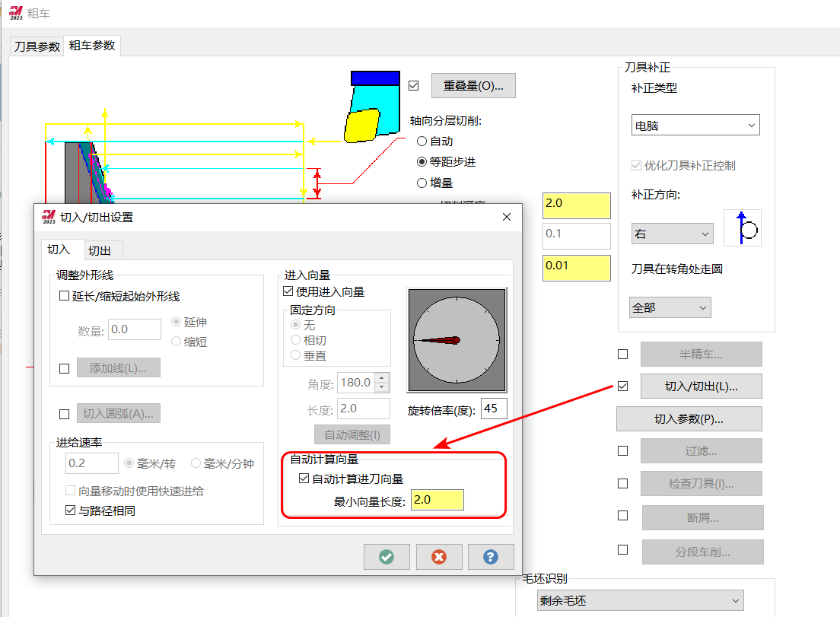Cancel the dialog with the red X button

click(x=439, y=557)
